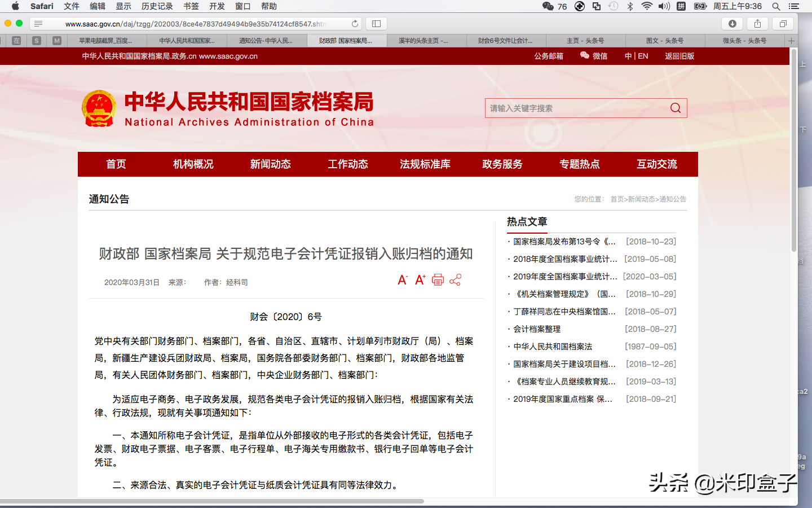
Task: Click the 返回旧版 link
Action: 679,56
